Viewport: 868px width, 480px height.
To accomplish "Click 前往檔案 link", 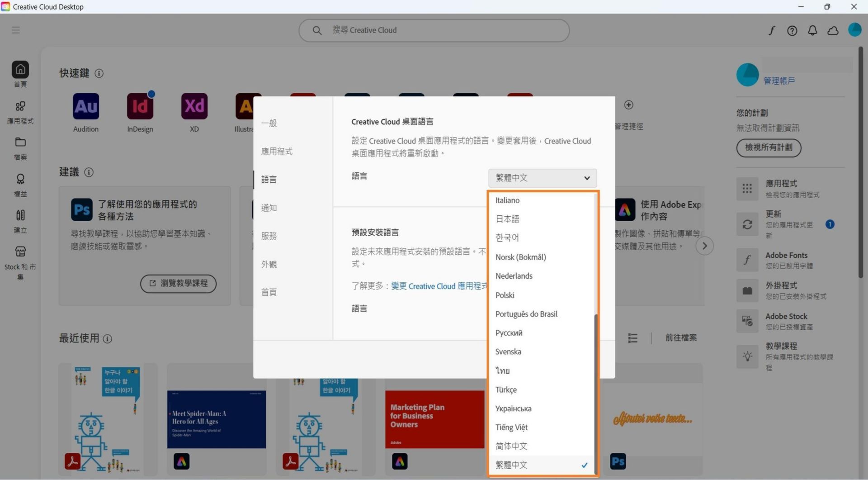I will [x=681, y=338].
